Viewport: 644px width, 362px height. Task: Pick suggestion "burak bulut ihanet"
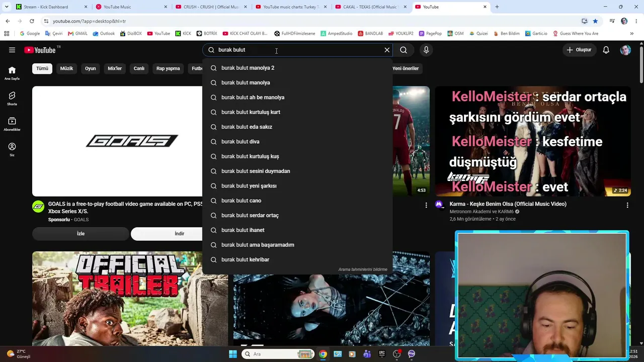(297, 230)
